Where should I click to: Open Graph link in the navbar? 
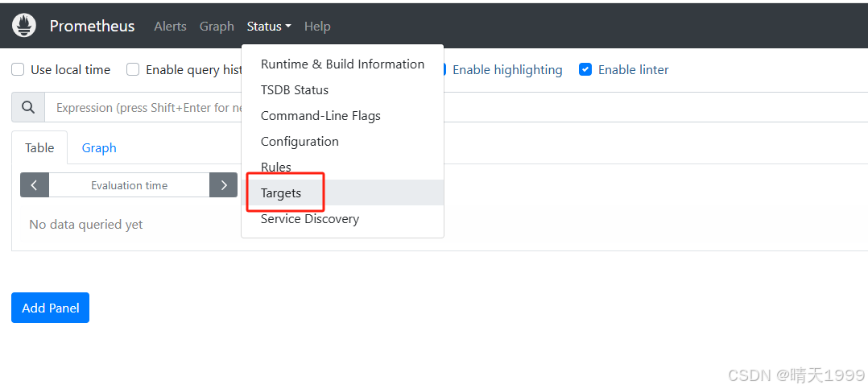[217, 26]
